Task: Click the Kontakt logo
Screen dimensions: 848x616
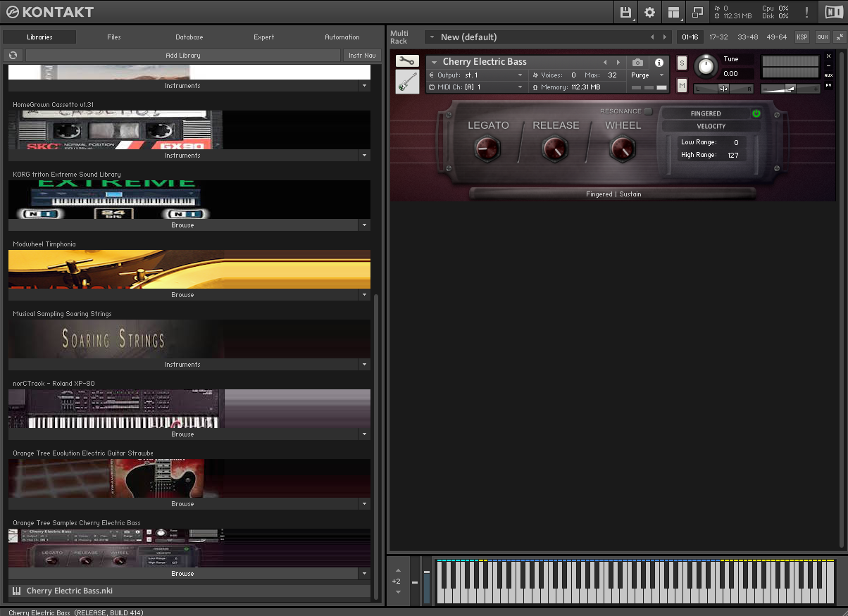Action: click(x=49, y=12)
